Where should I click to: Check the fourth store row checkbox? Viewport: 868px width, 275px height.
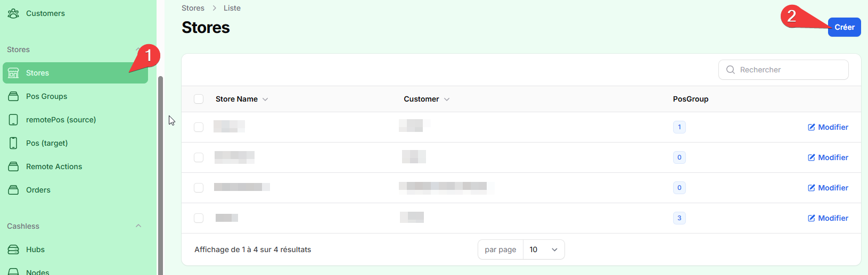click(x=199, y=218)
